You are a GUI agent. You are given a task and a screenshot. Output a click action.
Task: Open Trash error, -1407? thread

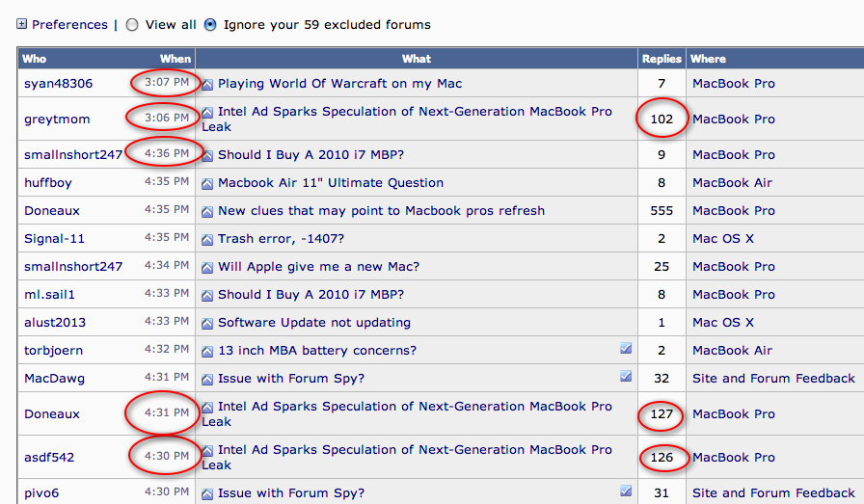point(281,239)
